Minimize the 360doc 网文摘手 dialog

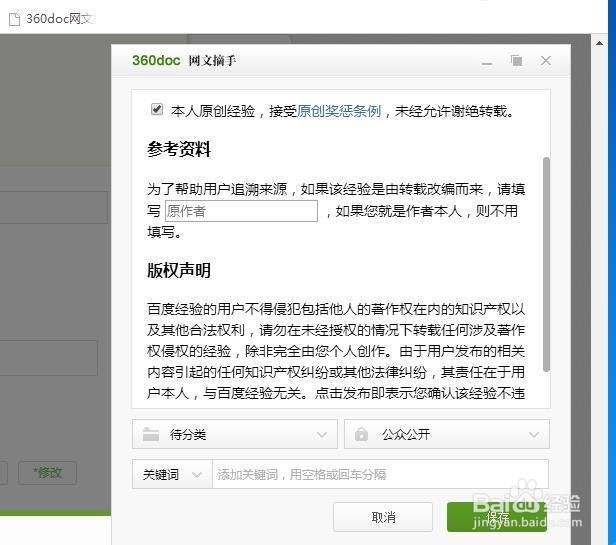pyautogui.click(x=487, y=62)
